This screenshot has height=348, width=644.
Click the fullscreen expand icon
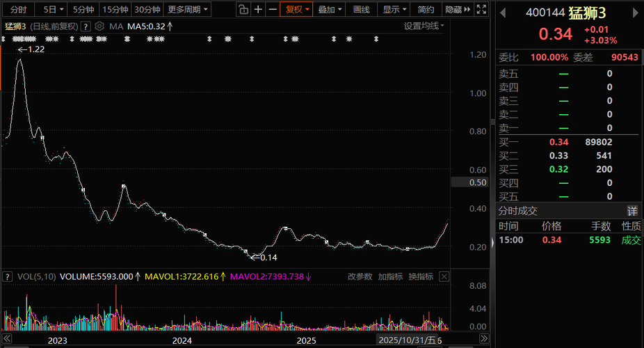click(481, 10)
